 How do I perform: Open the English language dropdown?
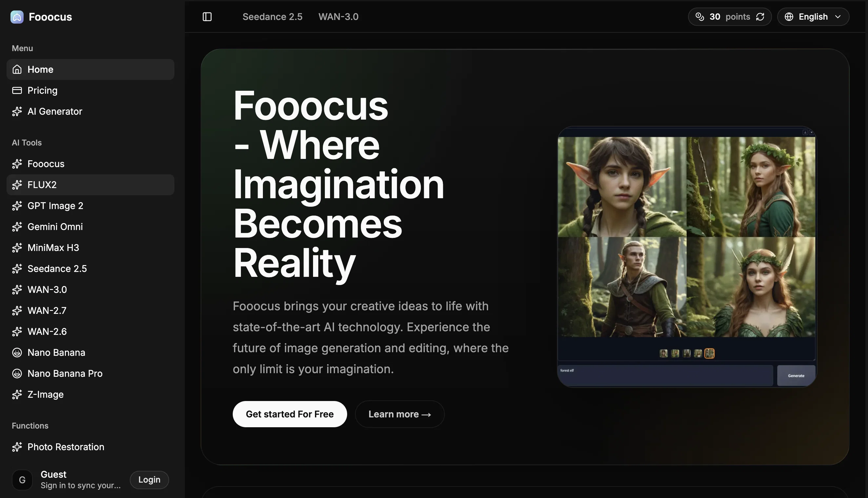pyautogui.click(x=813, y=17)
